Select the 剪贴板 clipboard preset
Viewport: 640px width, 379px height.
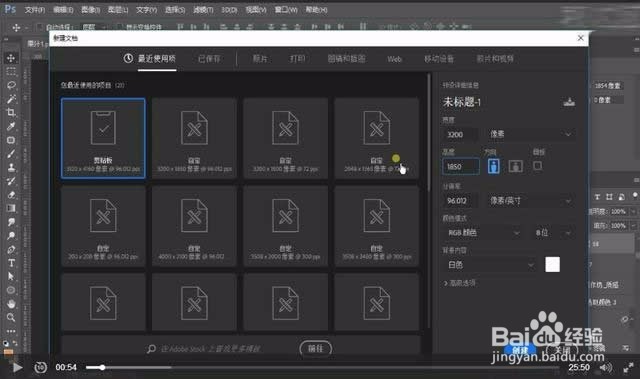(x=103, y=138)
